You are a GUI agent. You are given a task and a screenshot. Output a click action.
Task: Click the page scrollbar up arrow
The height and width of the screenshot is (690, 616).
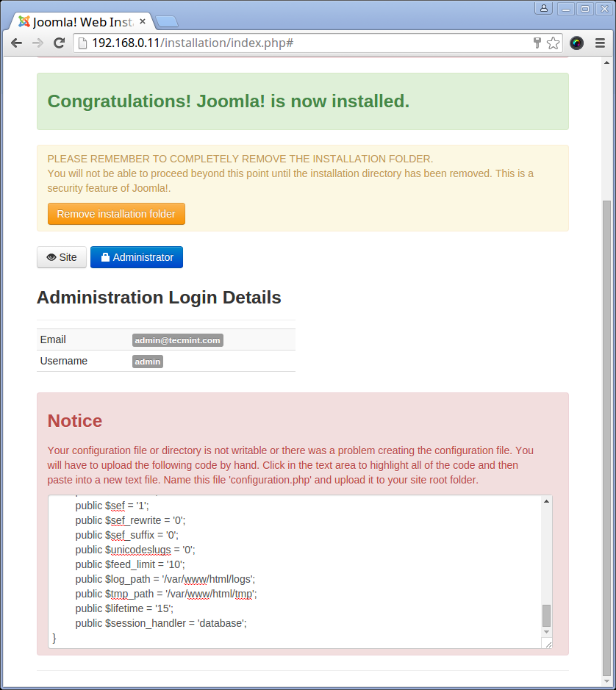point(606,63)
